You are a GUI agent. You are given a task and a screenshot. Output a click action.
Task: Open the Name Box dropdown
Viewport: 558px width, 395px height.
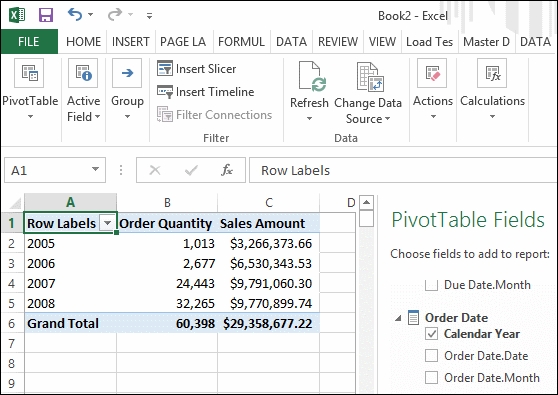(95, 169)
